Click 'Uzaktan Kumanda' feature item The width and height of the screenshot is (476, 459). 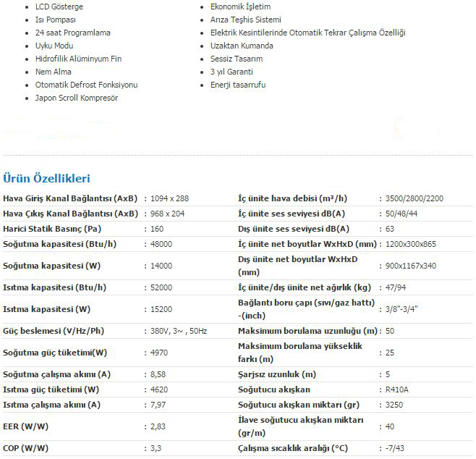242,46
